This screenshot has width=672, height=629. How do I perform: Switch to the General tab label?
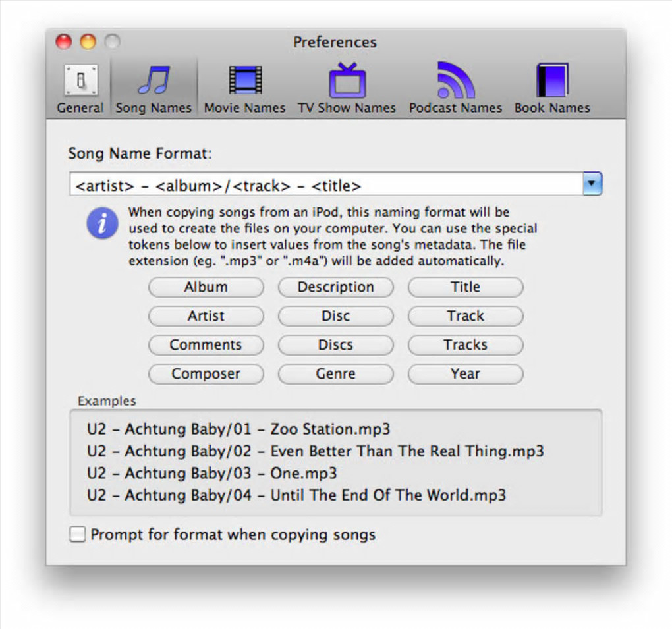80,107
